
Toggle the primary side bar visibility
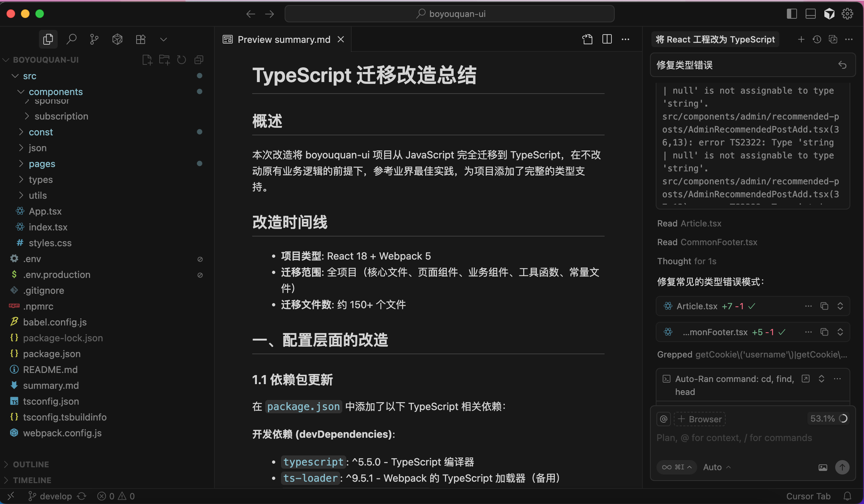pyautogui.click(x=792, y=14)
